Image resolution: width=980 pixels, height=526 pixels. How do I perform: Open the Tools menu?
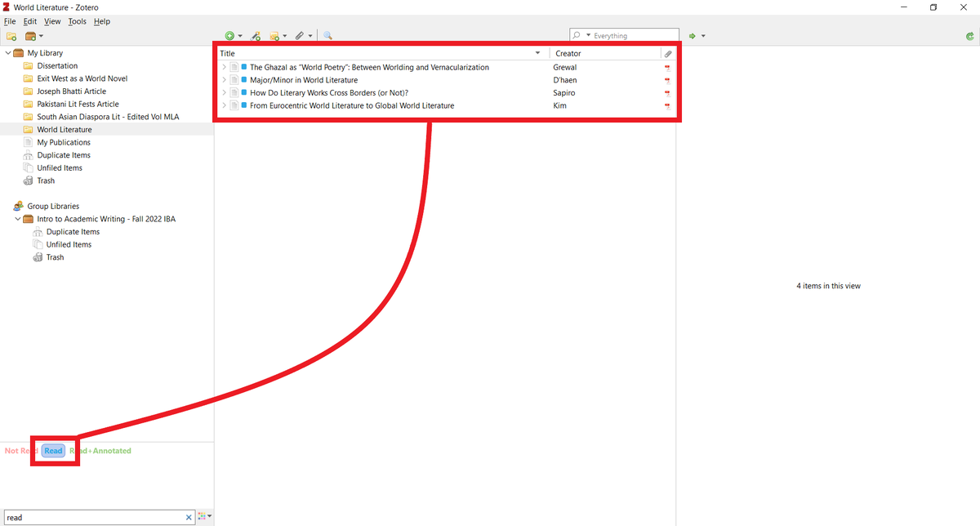point(78,21)
